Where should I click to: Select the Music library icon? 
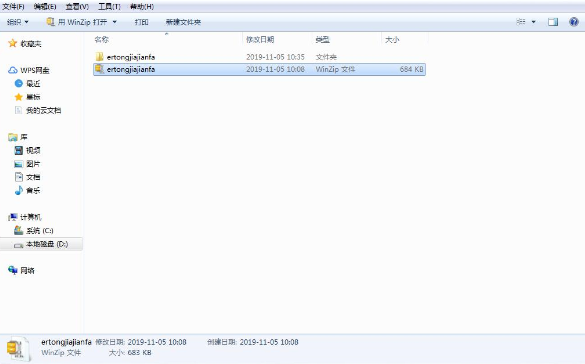click(19, 191)
